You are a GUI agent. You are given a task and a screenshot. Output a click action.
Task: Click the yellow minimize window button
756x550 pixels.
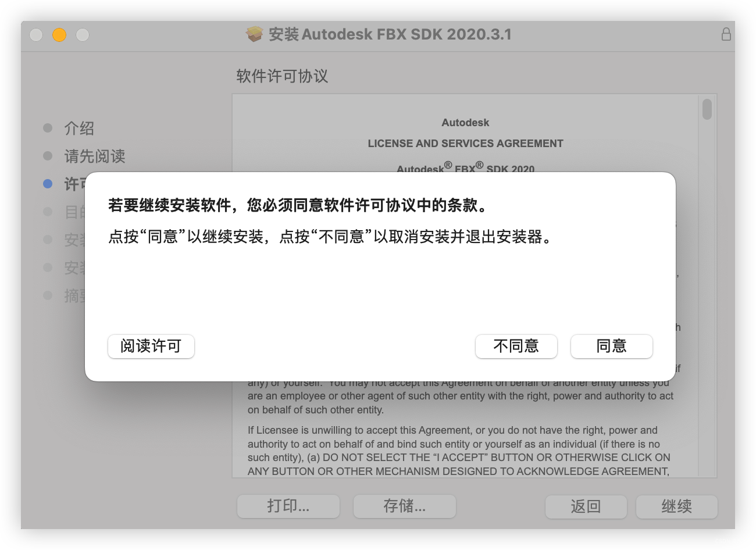59,35
